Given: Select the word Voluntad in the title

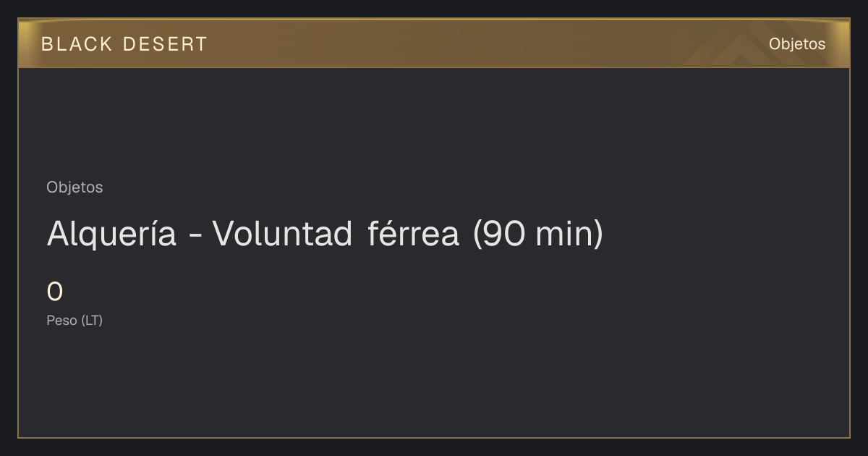Looking at the screenshot, I should pos(282,234).
